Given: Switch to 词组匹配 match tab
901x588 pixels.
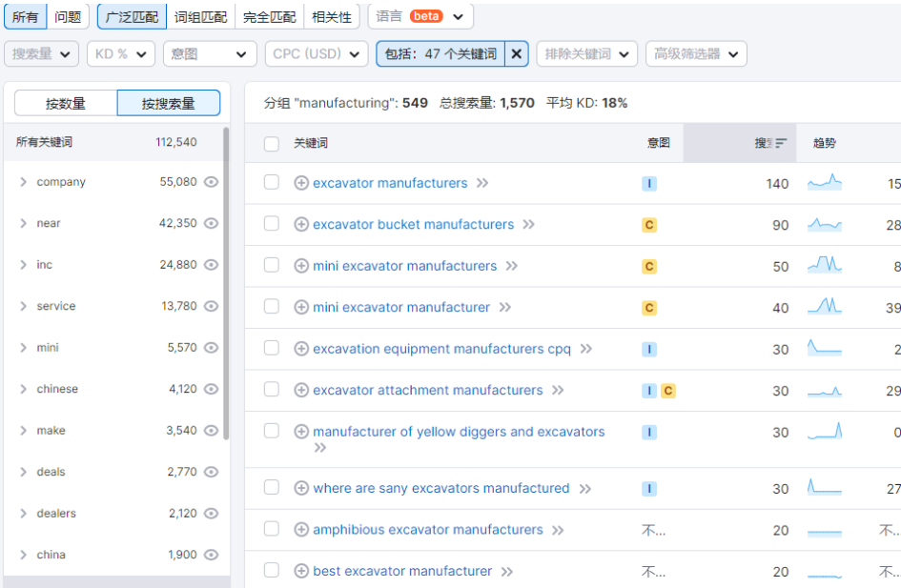Looking at the screenshot, I should click(x=201, y=17).
